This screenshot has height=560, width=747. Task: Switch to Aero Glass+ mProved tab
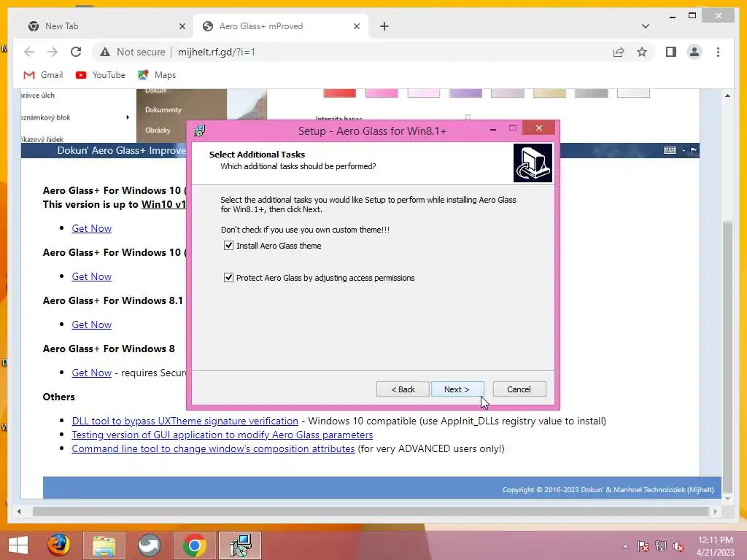[x=281, y=26]
